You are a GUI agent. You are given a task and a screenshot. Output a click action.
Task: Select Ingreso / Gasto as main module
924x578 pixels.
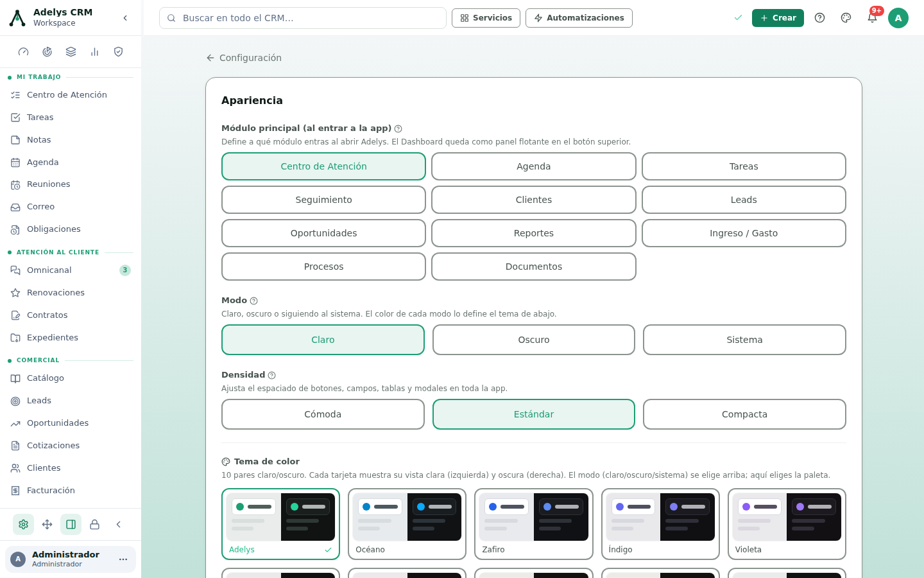[x=744, y=233]
